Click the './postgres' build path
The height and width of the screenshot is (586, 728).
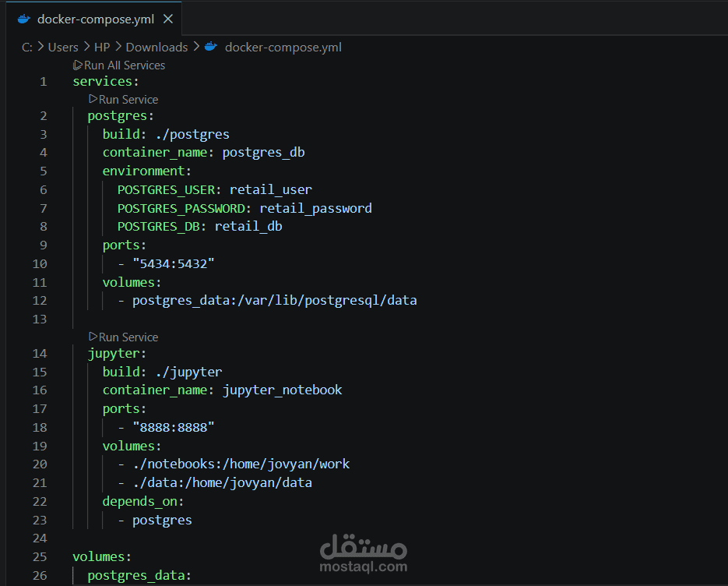[192, 135]
